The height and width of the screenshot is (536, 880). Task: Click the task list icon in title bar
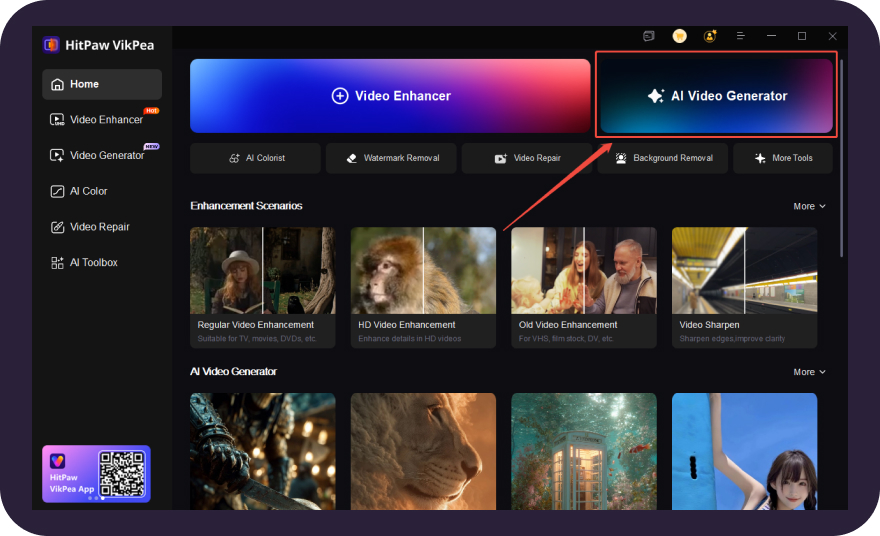(x=649, y=36)
